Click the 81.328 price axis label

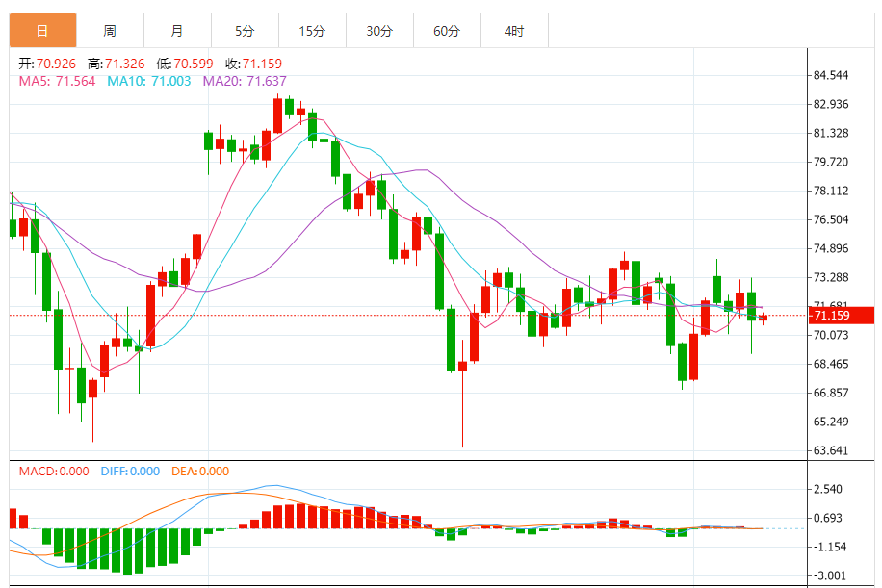pos(831,133)
